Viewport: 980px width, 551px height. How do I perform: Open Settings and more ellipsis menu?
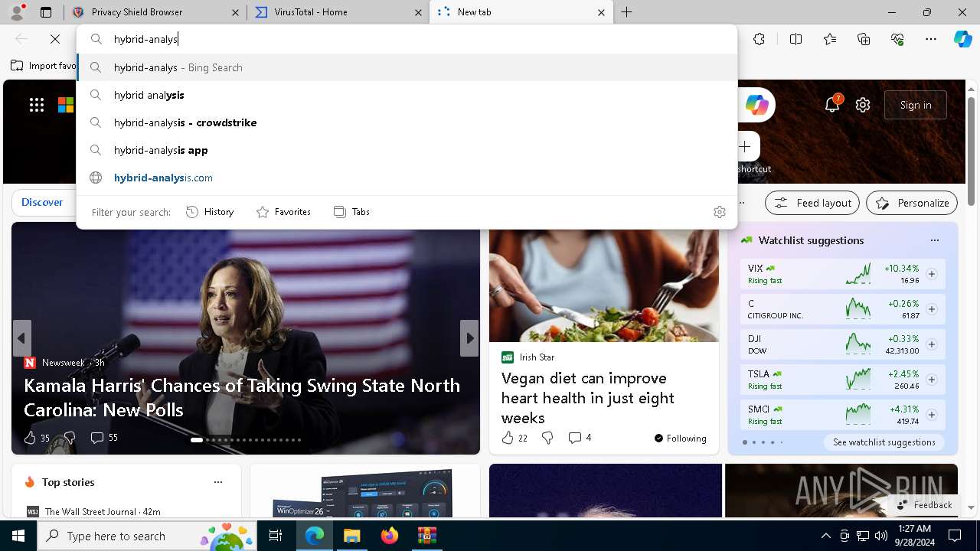(931, 39)
